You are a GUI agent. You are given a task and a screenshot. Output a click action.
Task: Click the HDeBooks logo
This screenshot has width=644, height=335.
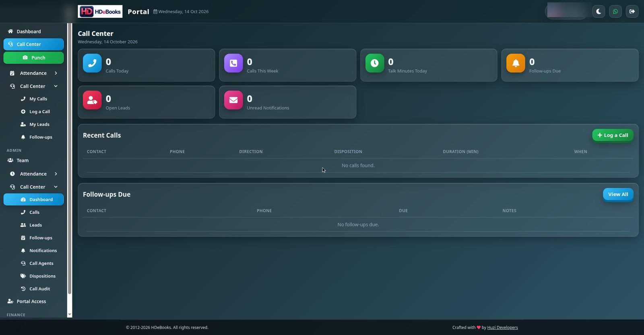[x=100, y=11]
